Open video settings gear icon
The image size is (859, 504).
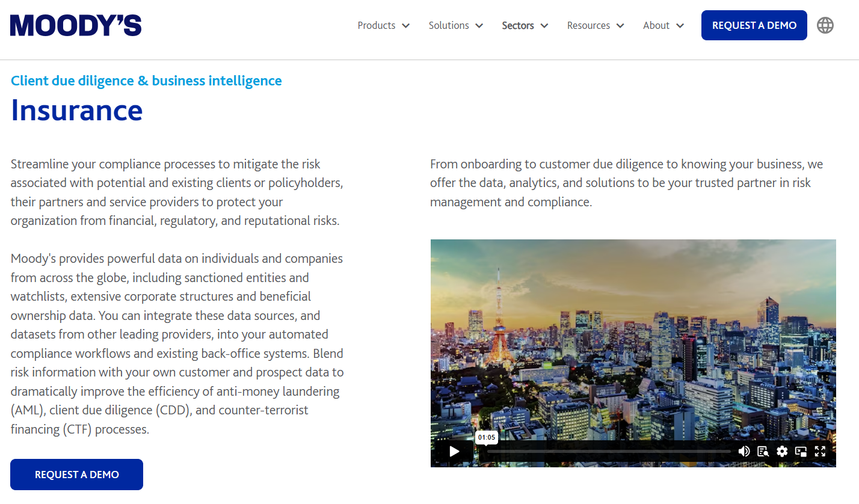(782, 451)
